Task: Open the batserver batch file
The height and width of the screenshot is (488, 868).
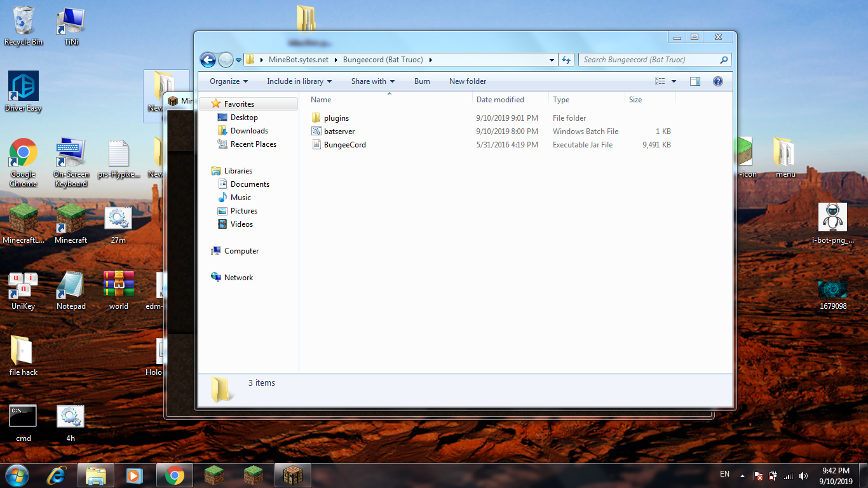Action: (x=339, y=132)
